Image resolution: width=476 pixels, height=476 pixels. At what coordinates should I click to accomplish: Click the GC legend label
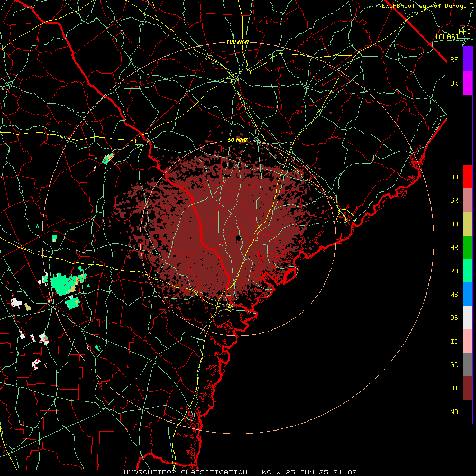tap(454, 365)
